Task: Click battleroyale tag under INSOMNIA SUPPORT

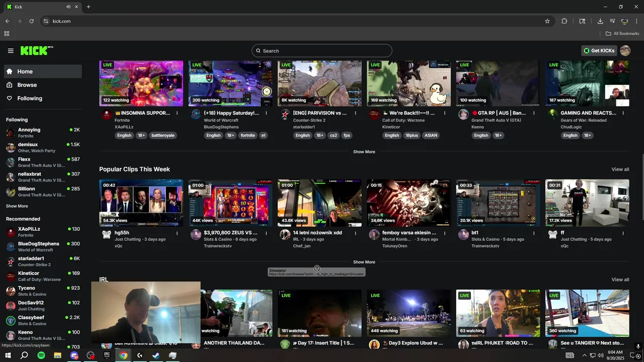Action: pos(163,135)
